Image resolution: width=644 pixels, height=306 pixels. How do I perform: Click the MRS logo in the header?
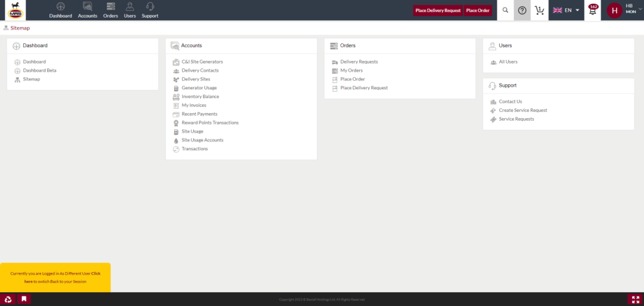(x=15, y=10)
